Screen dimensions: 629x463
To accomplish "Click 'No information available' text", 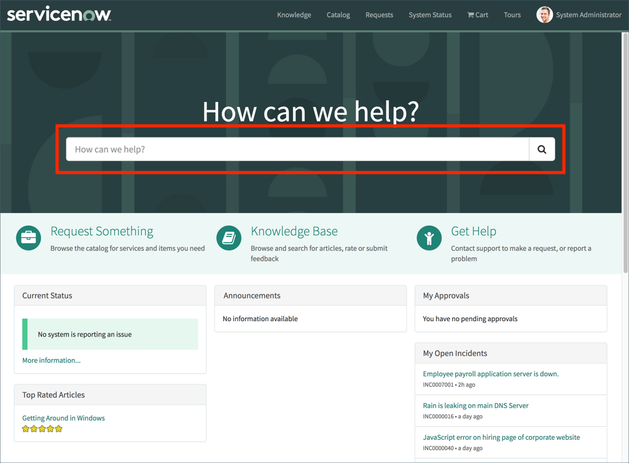I will 260,319.
